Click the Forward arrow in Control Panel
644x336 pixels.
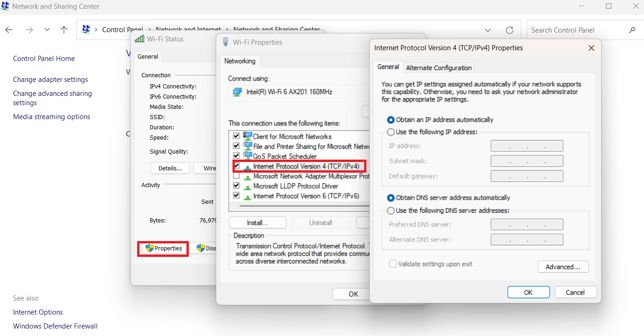(29, 30)
